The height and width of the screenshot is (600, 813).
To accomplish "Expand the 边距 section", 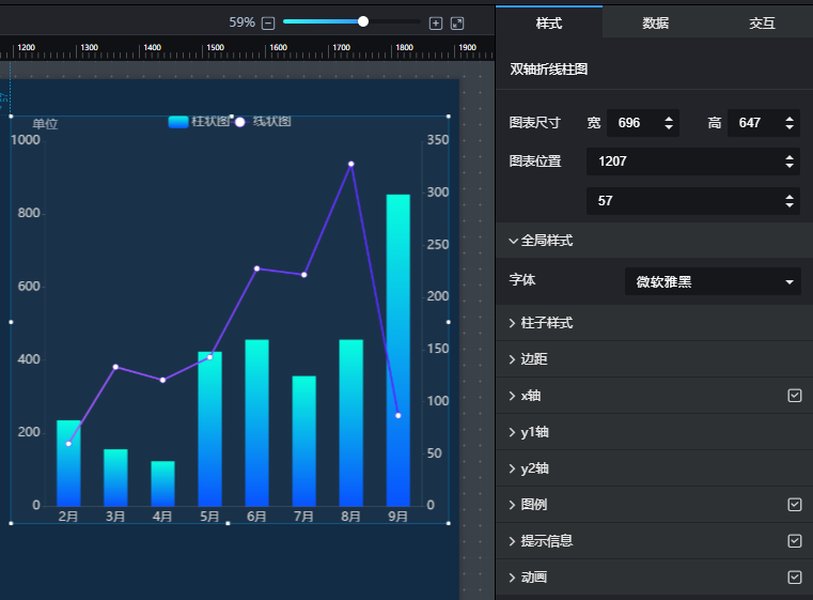I will (x=654, y=359).
